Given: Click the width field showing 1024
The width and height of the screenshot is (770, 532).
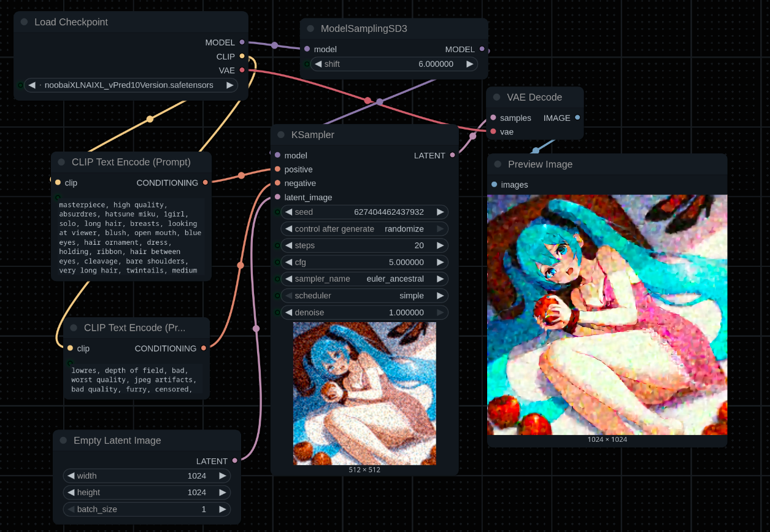Looking at the screenshot, I should coord(147,476).
